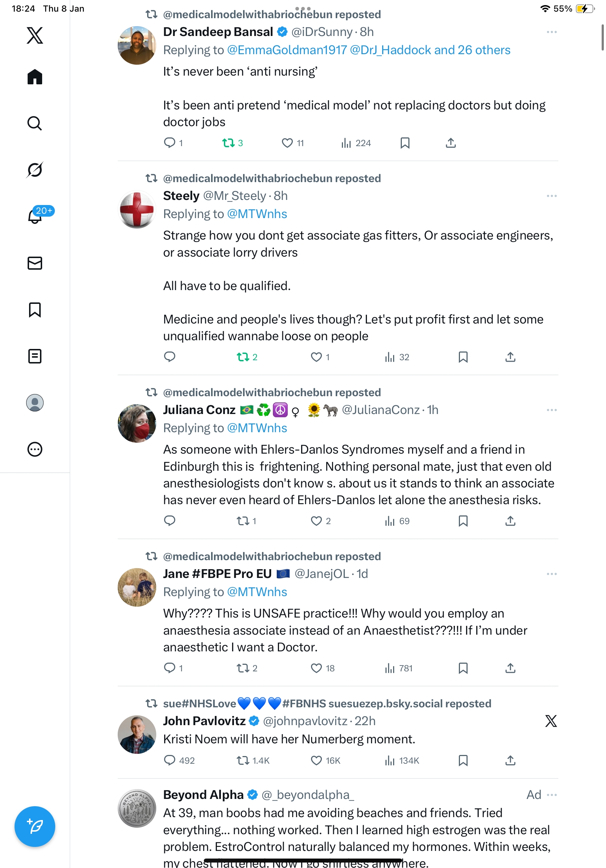Share John Pavlovitz's post
Image resolution: width=606 pixels, height=868 pixels.
click(x=510, y=760)
